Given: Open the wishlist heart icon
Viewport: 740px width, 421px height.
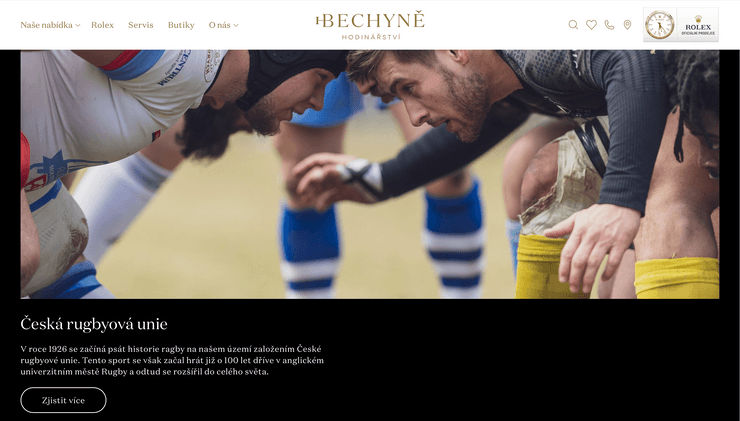Looking at the screenshot, I should (591, 25).
